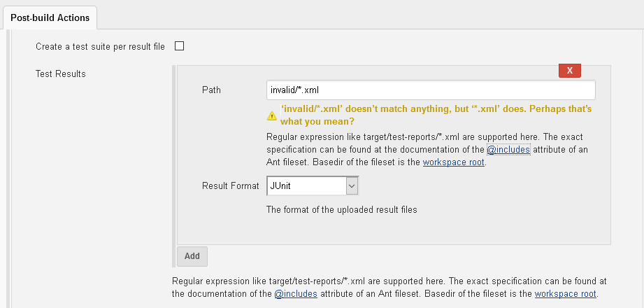
Task: Click the regular expression help text below Add
Action: (x=386, y=281)
